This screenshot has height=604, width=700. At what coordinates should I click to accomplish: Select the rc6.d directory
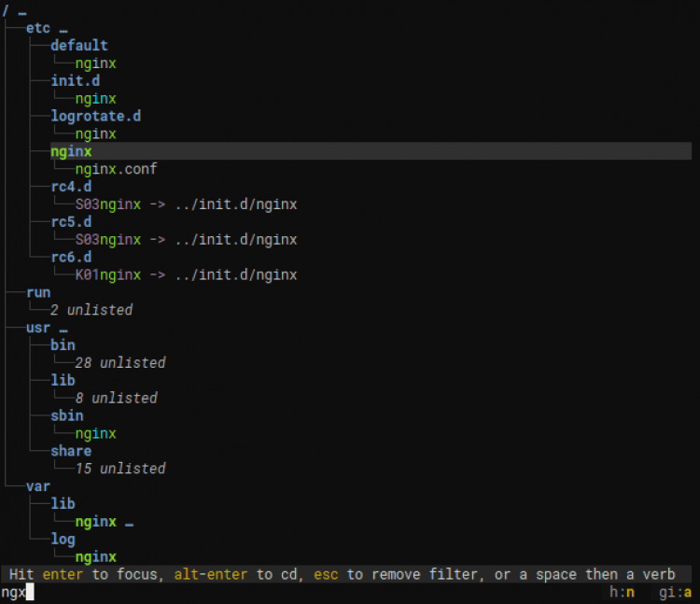coord(71,257)
